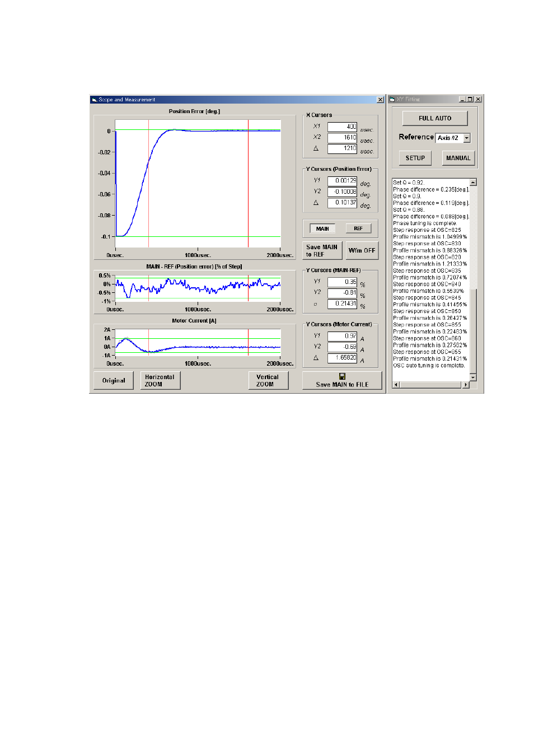This screenshot has width=534, height=756.
Task: Open the Reference axis dropdown
Action: point(467,138)
